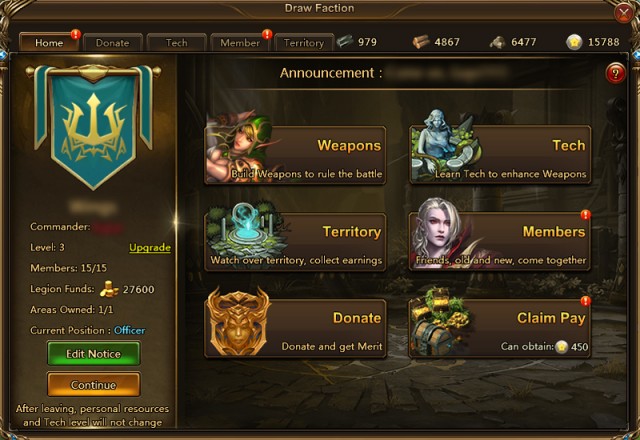Screen dimensions: 640x440
Task: Click the green Edit Notice button
Action: (93, 353)
